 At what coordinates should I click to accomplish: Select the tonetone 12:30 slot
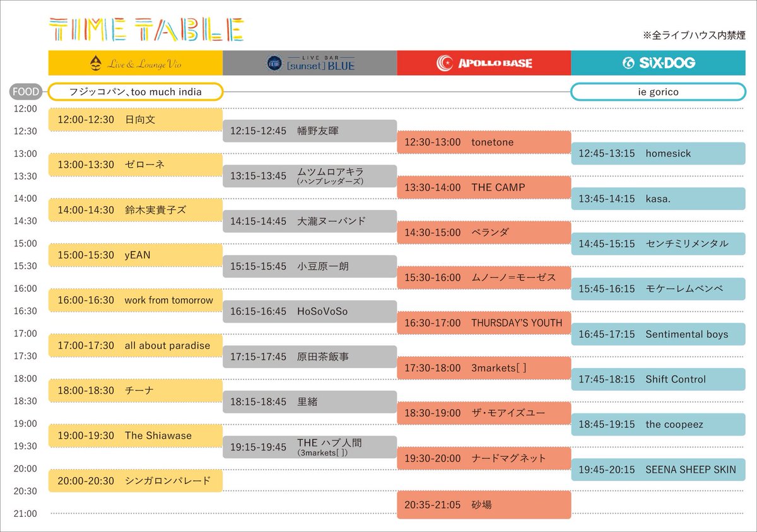pos(483,142)
